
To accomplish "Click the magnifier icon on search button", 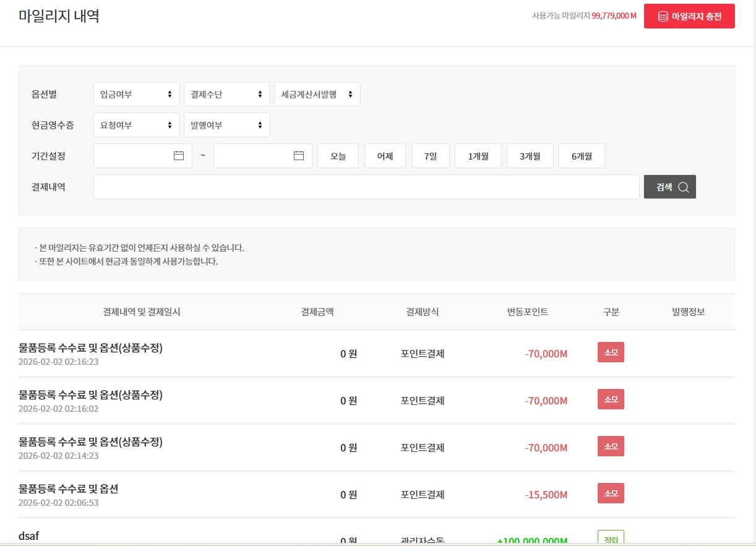I will tap(683, 187).
